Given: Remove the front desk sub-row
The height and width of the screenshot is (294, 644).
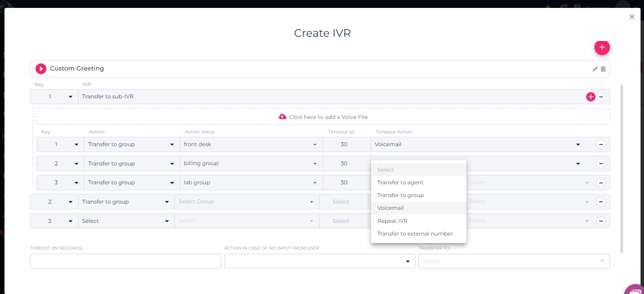Looking at the screenshot, I should click(601, 144).
